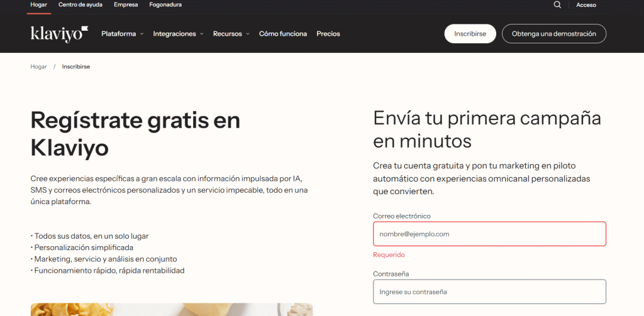This screenshot has width=644, height=316.
Task: Expand the Integraciones dropdown menu
Action: (178, 34)
